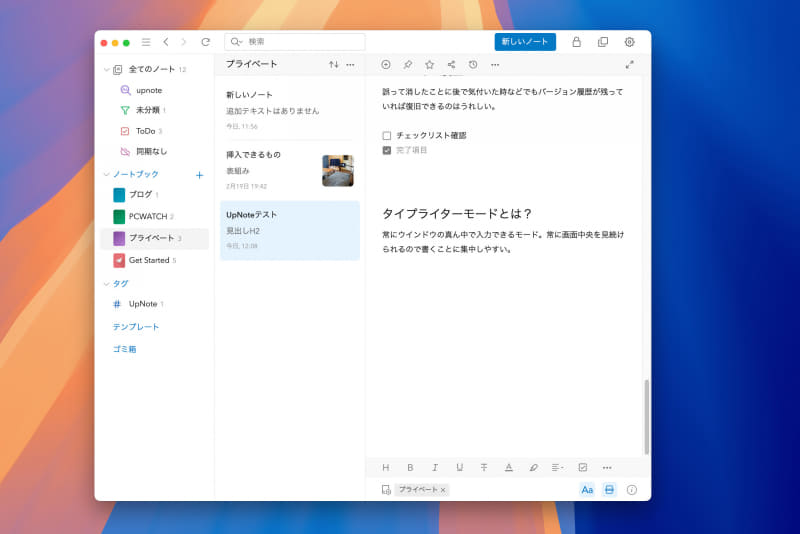Toggle underline formatting
The height and width of the screenshot is (534, 800).
tap(460, 467)
